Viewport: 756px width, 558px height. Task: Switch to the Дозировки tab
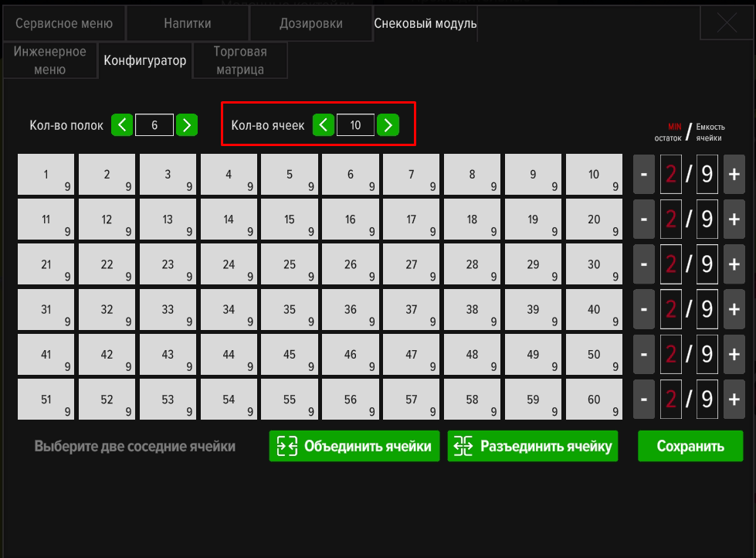coord(310,23)
